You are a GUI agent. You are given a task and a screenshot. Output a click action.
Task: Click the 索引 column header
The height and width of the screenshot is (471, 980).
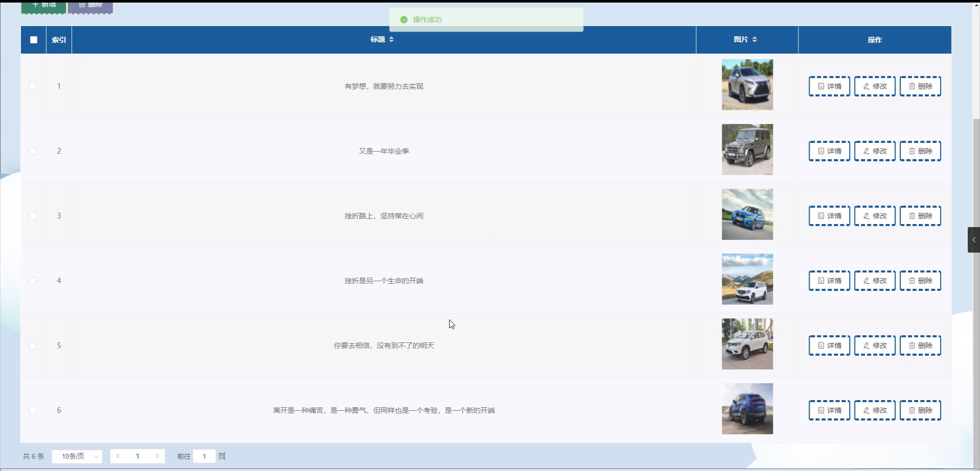pyautogui.click(x=59, y=40)
